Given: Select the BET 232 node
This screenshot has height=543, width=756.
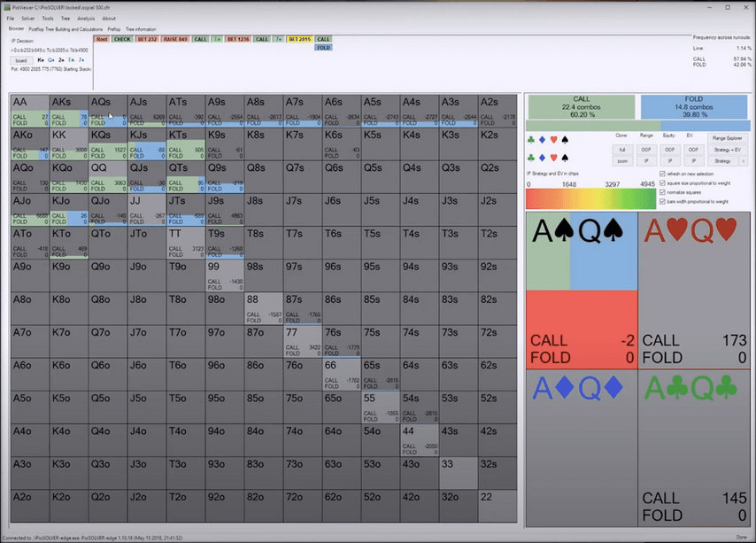Looking at the screenshot, I should pos(147,39).
